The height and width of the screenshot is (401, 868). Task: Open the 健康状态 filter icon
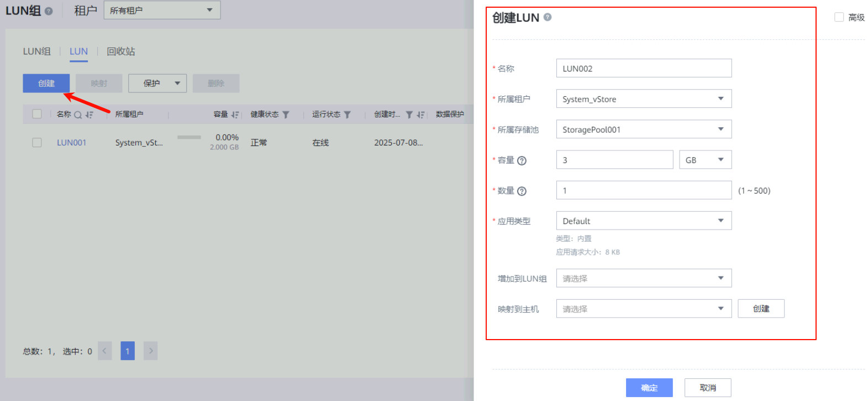tap(286, 115)
